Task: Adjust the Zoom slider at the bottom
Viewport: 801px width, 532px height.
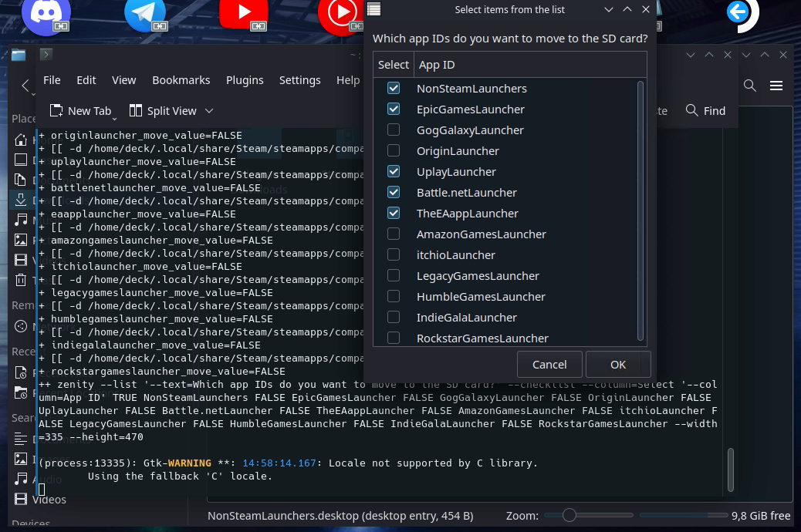Action: 569,515
